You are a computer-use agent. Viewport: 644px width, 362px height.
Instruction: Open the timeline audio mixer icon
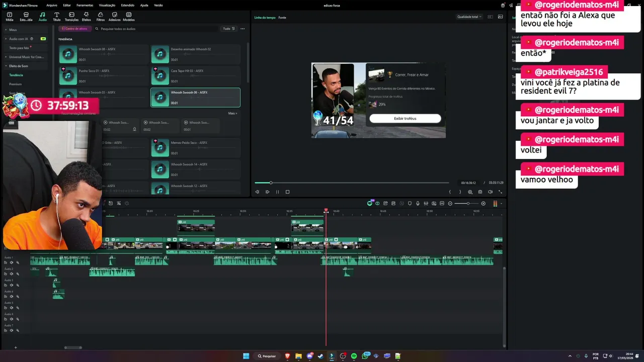426,203
